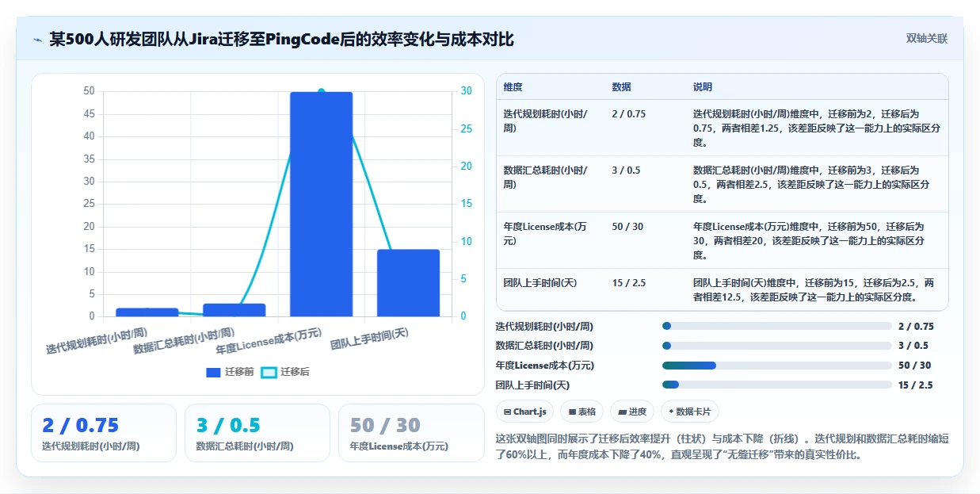
Task: Click the icon inside the 进度 tag
Action: pyautogui.click(x=622, y=412)
